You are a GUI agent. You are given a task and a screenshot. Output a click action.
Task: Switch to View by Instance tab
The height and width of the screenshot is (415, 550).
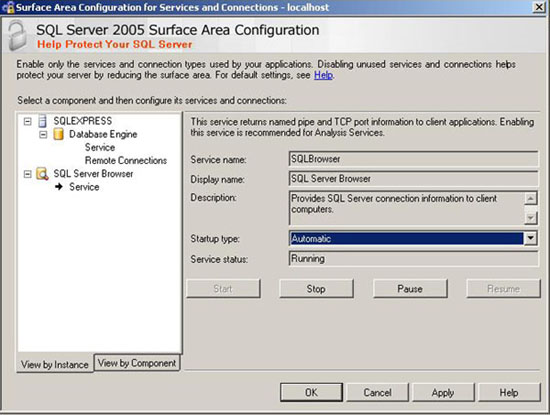point(55,364)
